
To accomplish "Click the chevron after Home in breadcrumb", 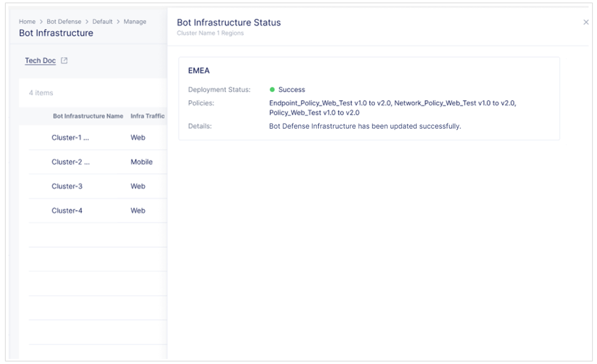I will coord(41,22).
